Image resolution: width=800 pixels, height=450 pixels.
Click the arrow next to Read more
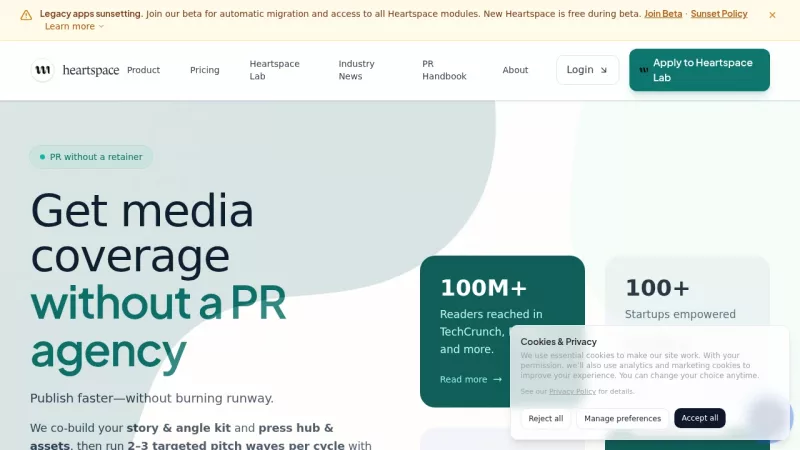pos(498,380)
